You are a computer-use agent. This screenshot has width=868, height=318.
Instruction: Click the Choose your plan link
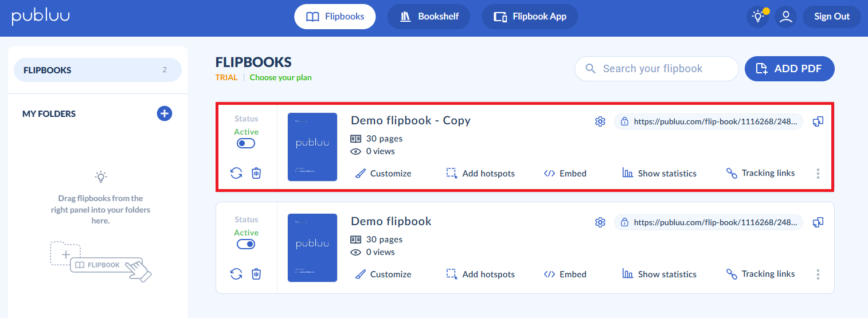click(281, 77)
